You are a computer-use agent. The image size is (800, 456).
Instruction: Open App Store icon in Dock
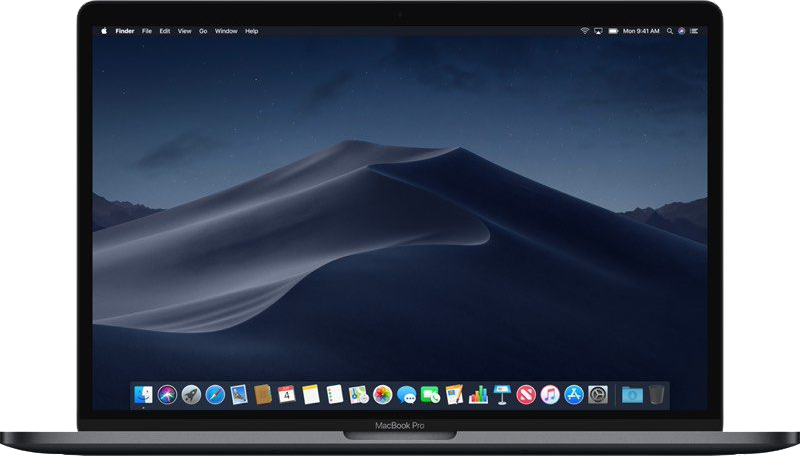click(x=574, y=395)
